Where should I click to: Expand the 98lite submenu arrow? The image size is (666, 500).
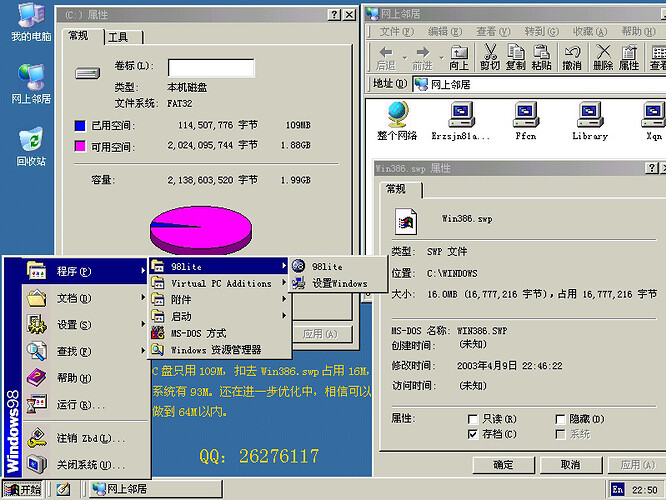point(284,266)
